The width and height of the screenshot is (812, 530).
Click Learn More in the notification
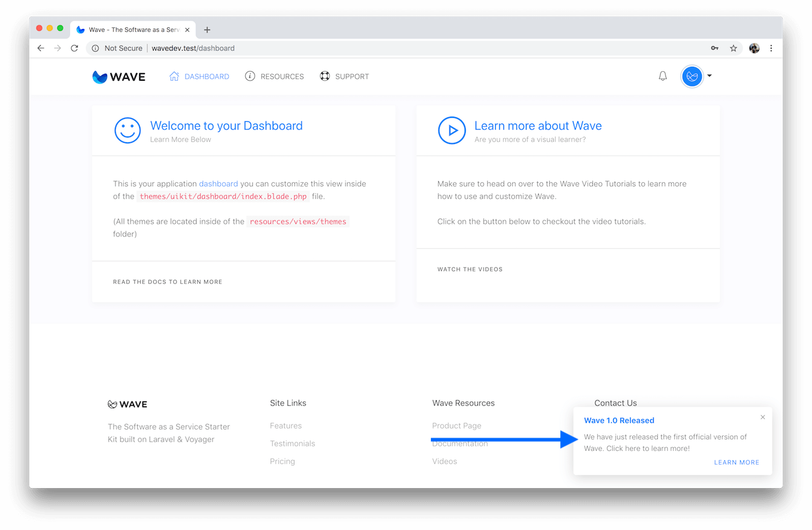coord(736,463)
